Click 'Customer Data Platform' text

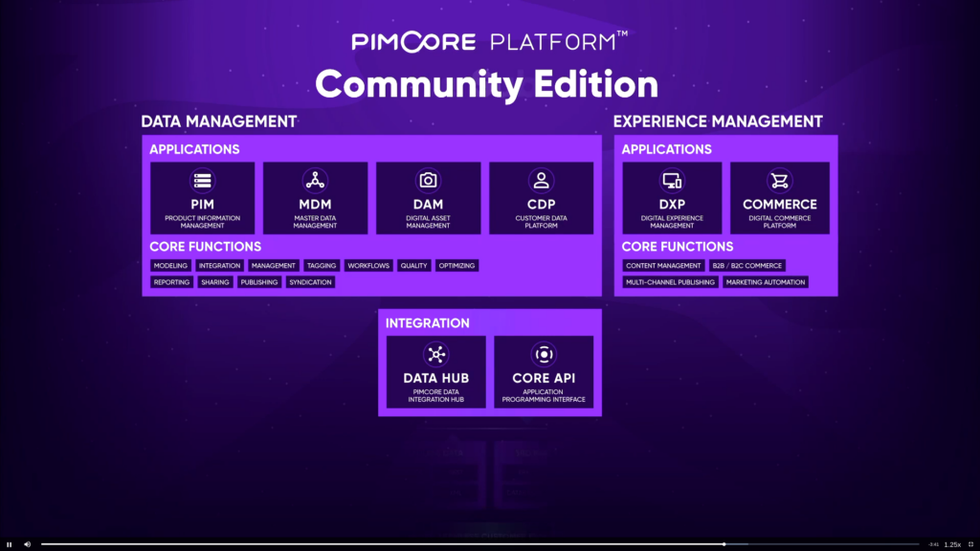pos(542,222)
